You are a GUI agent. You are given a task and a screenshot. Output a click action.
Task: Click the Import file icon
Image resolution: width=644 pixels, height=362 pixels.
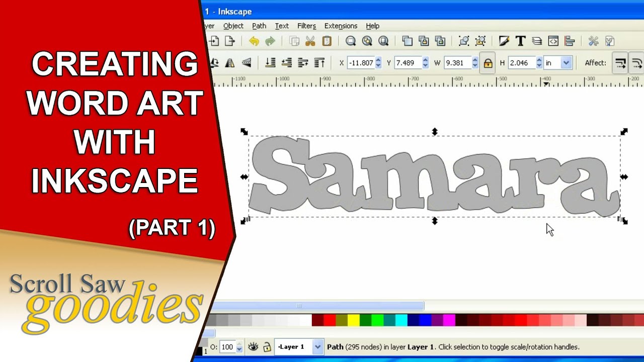coord(215,41)
